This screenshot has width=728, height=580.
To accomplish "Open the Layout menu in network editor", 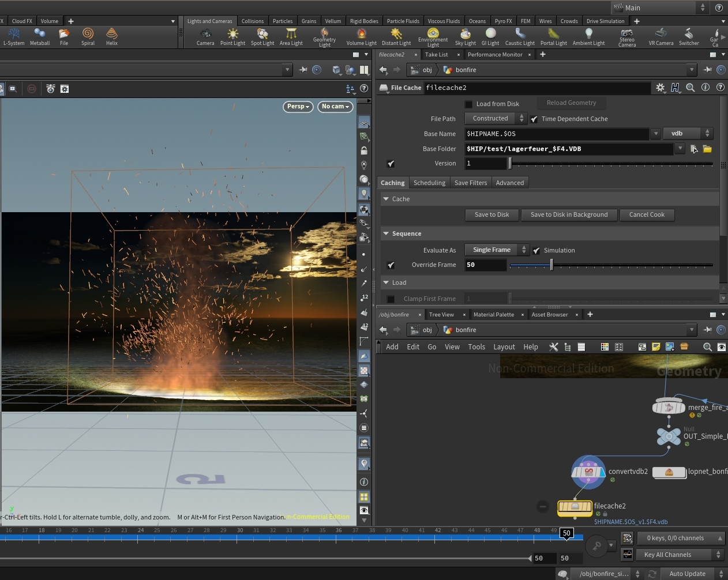I will click(x=504, y=347).
